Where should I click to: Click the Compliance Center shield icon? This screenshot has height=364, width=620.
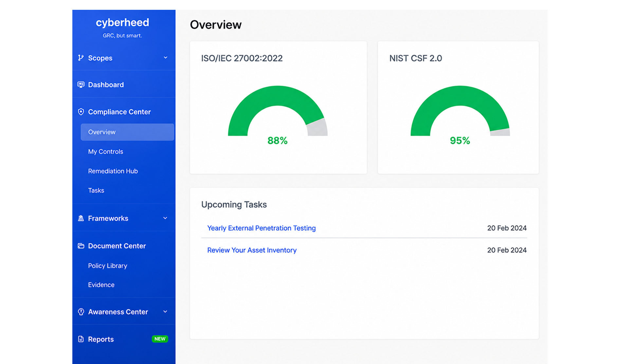tap(81, 112)
